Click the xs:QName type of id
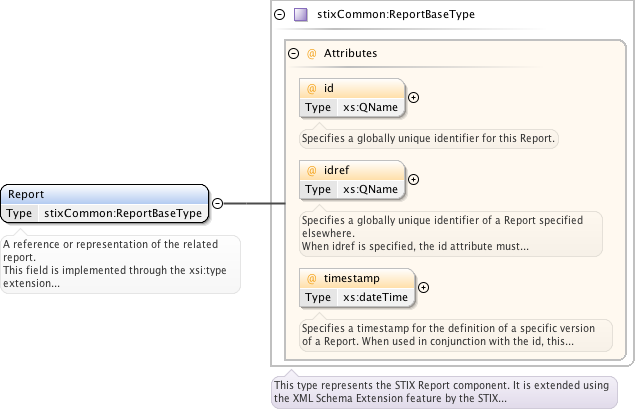Image resolution: width=636 pixels, height=412 pixels. (370, 107)
